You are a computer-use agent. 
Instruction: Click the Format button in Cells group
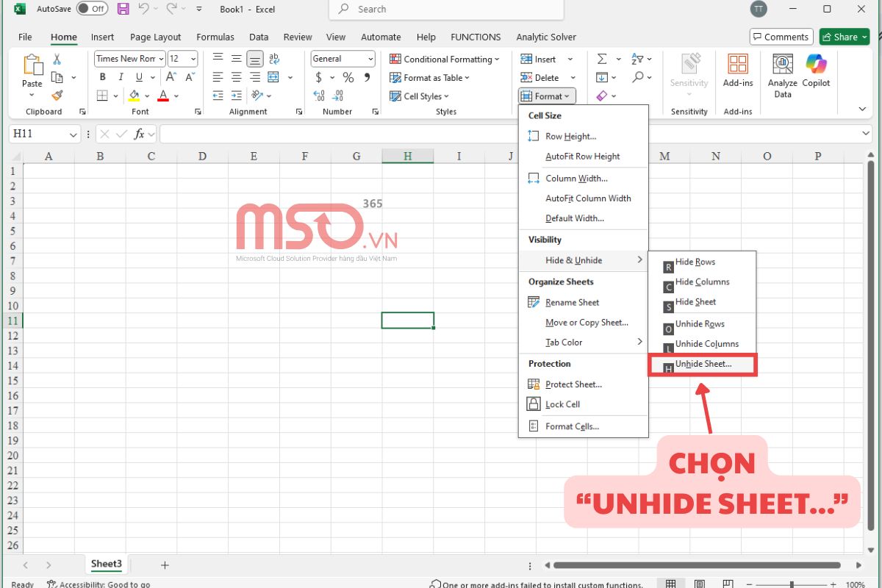(548, 96)
